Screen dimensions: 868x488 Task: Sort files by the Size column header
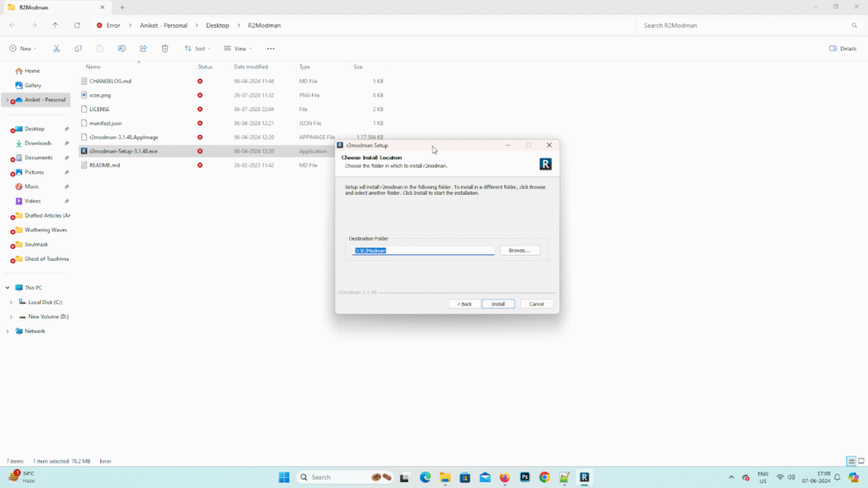click(x=359, y=67)
